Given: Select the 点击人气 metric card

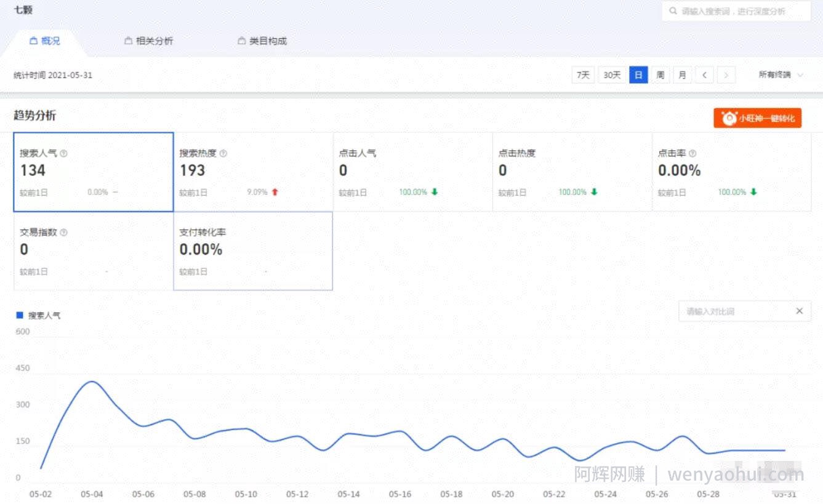Looking at the screenshot, I should click(x=412, y=172).
